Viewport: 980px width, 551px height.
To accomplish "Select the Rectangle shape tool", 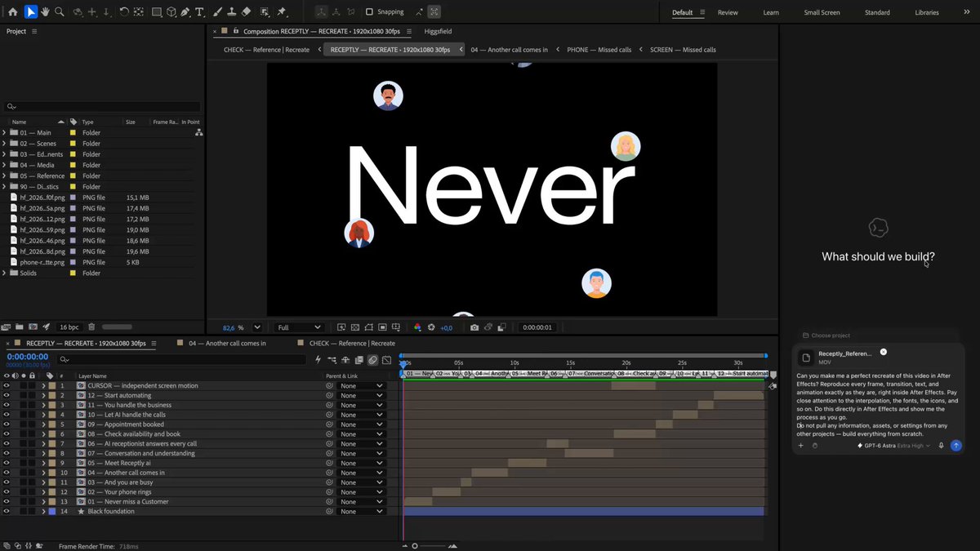I will [156, 12].
